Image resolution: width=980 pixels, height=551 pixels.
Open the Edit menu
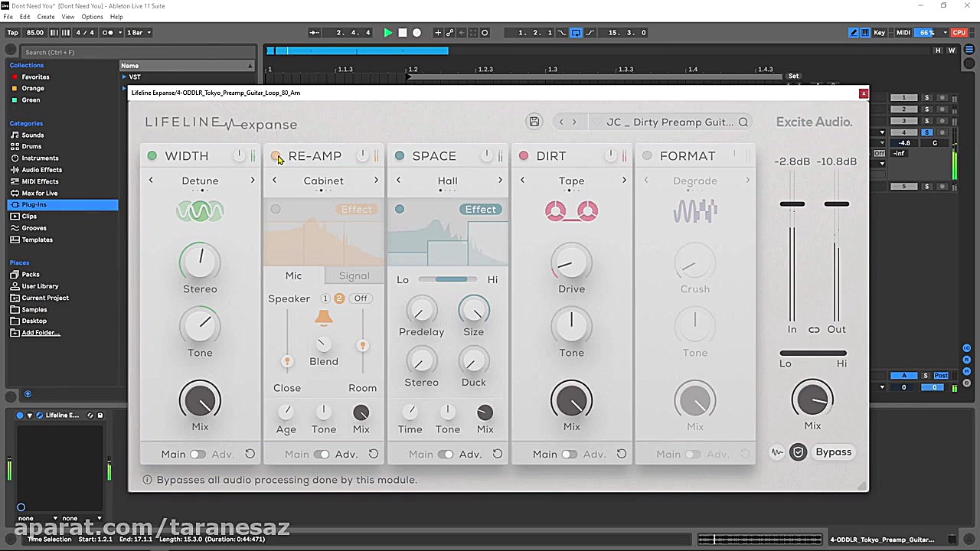(25, 17)
